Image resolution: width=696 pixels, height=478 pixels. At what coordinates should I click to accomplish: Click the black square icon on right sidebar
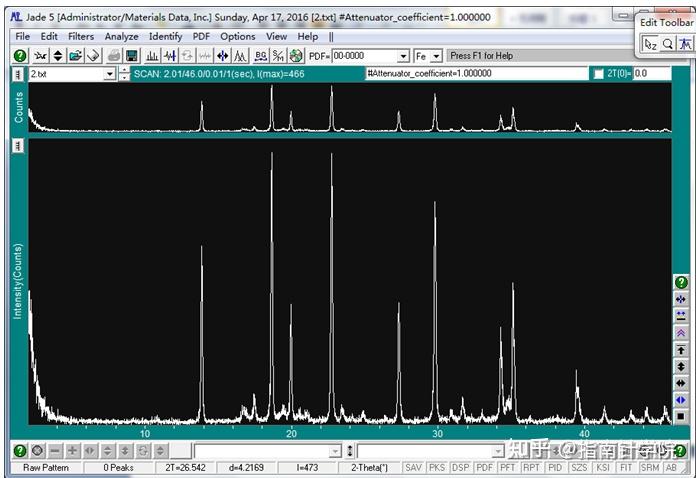680,416
